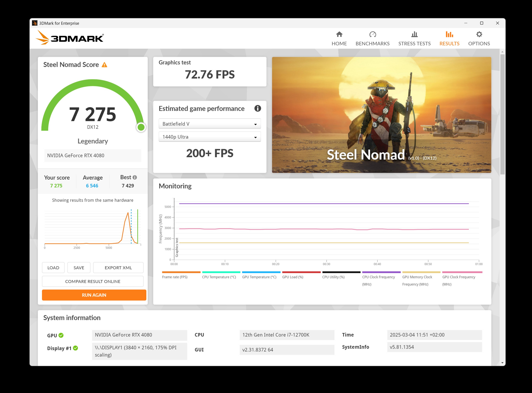Click the Average score 6 546

(x=92, y=186)
